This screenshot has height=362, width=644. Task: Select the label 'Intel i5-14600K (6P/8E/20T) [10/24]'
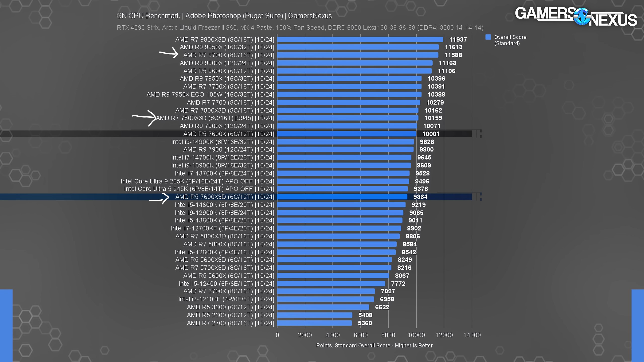(x=224, y=205)
